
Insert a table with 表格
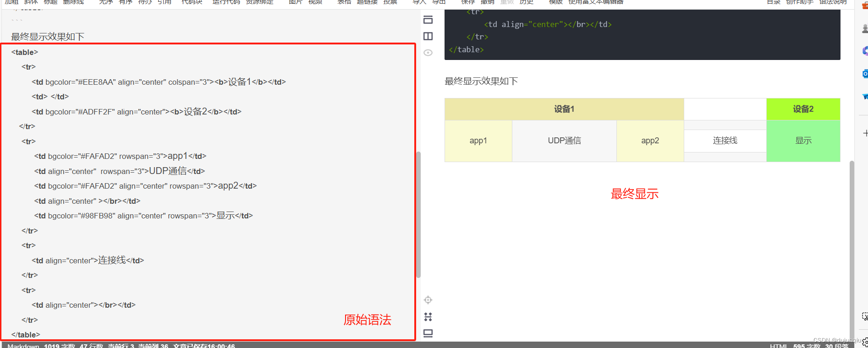pos(344,2)
